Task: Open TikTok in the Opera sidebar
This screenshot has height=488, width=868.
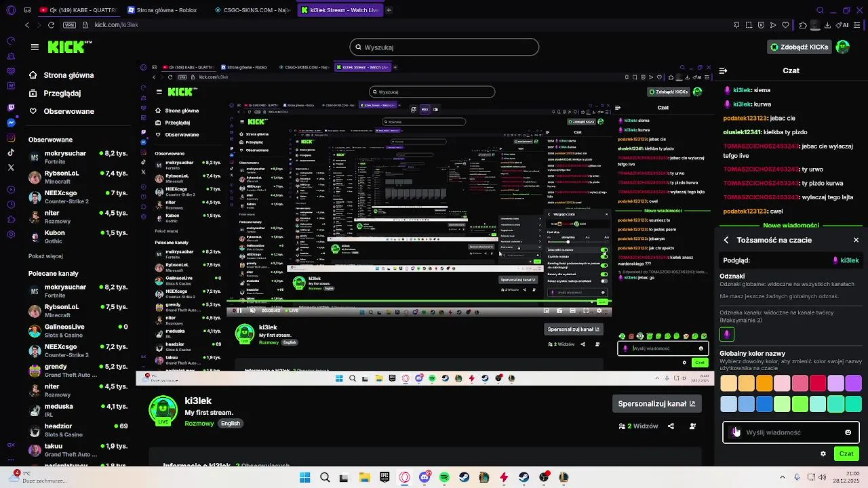Action: [x=11, y=152]
